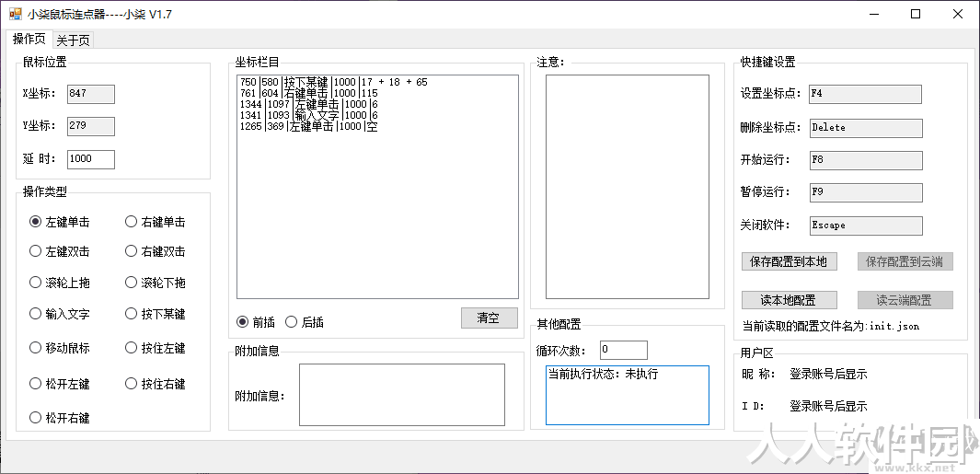The height and width of the screenshot is (474, 980).
Task: Focus the X坐标 field showing 847
Action: coord(91,94)
